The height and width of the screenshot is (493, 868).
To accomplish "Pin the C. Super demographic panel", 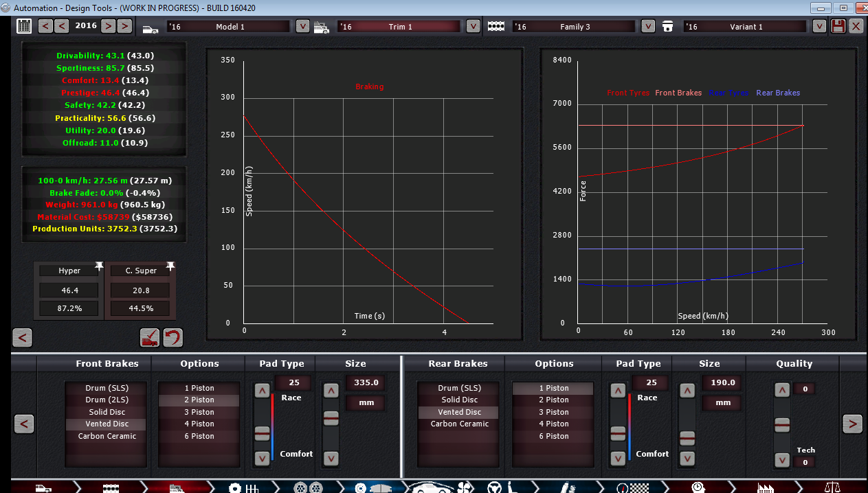I will point(170,266).
